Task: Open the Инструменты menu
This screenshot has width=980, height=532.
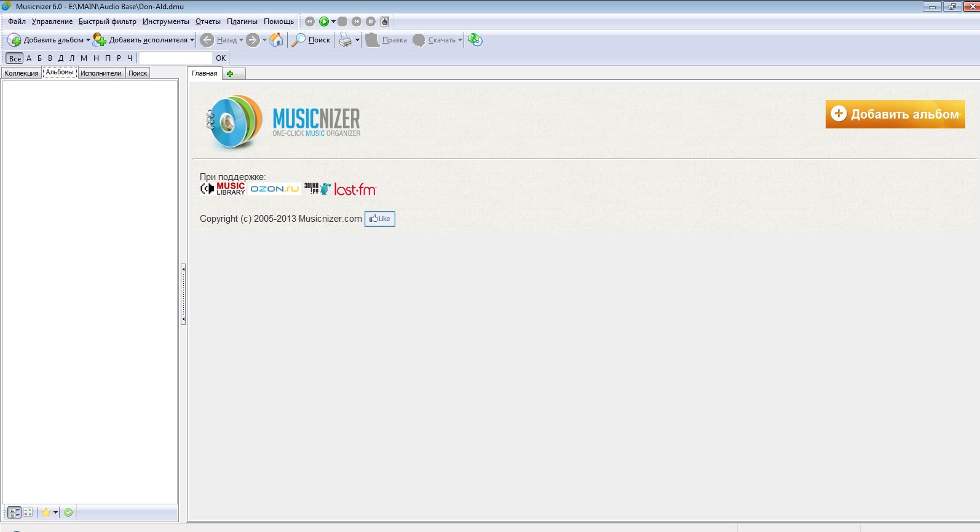Action: [x=166, y=22]
